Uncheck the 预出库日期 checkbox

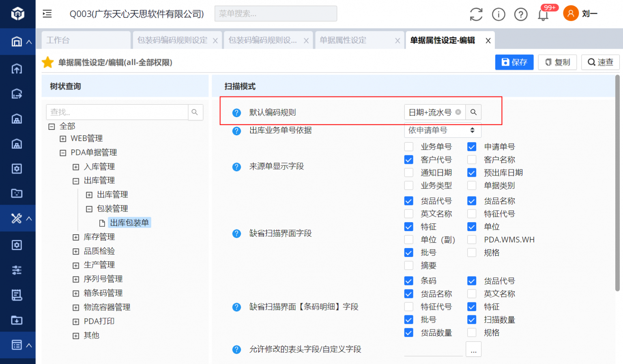pos(472,173)
